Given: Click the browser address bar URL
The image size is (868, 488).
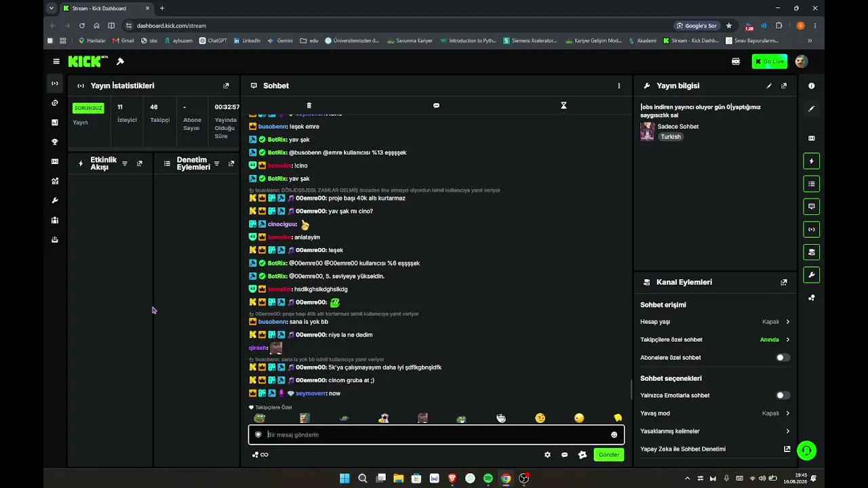Looking at the screenshot, I should coord(172,26).
